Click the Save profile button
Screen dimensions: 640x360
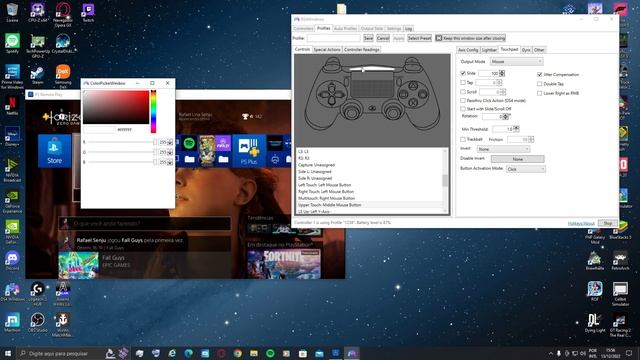pyautogui.click(x=368, y=38)
